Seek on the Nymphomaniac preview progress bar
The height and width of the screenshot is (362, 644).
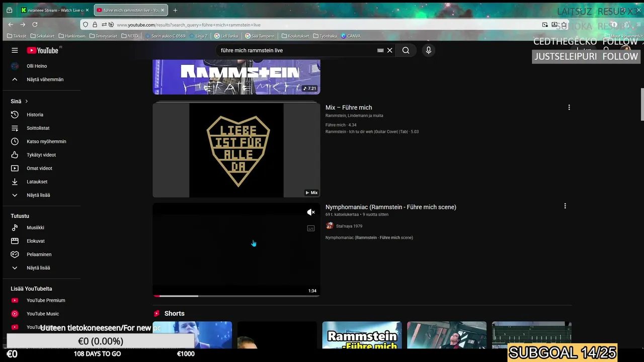[x=236, y=296]
